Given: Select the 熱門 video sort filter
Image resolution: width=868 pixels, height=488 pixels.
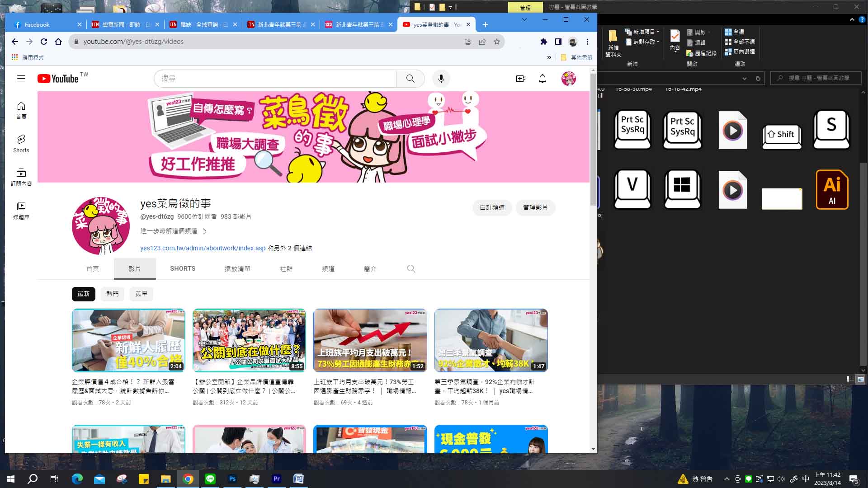Looking at the screenshot, I should pos(113,294).
